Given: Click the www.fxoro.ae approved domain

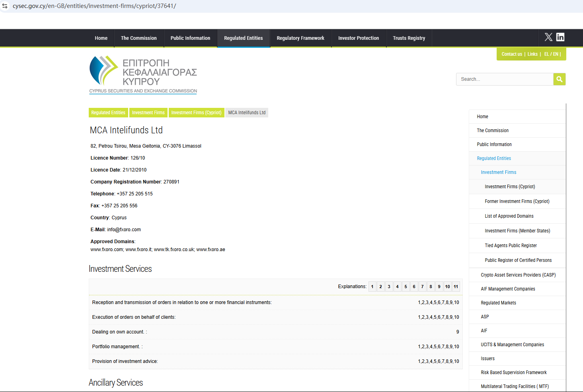Looking at the screenshot, I should click(x=211, y=250).
